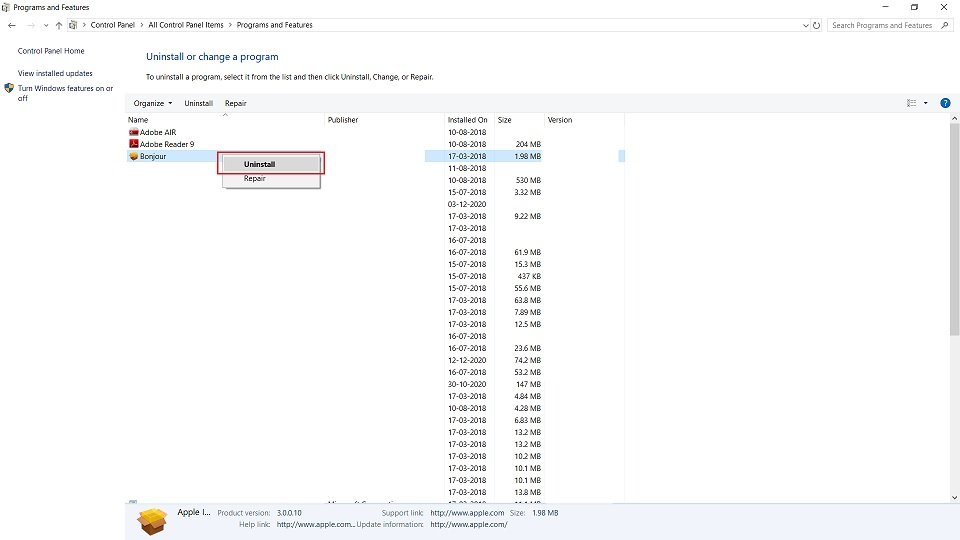Click the change view icon

(912, 103)
